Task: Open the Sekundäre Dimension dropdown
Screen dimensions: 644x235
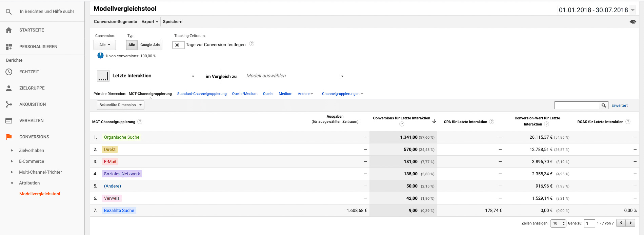Action: pos(120,105)
